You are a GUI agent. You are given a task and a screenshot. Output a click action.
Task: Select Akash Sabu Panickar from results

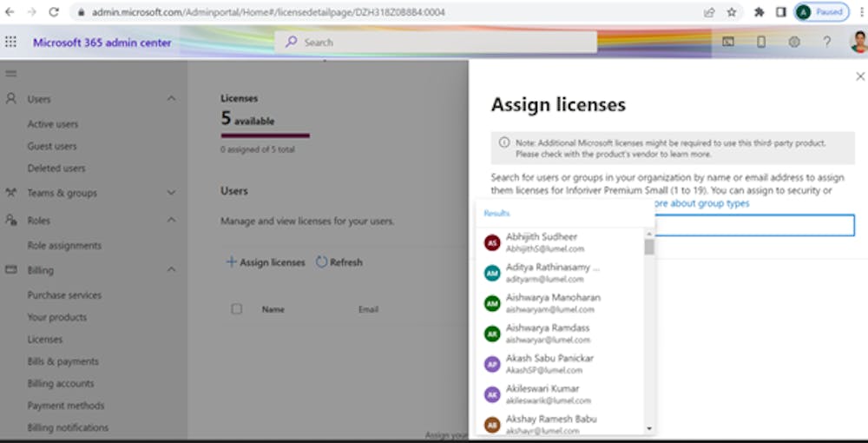point(559,364)
